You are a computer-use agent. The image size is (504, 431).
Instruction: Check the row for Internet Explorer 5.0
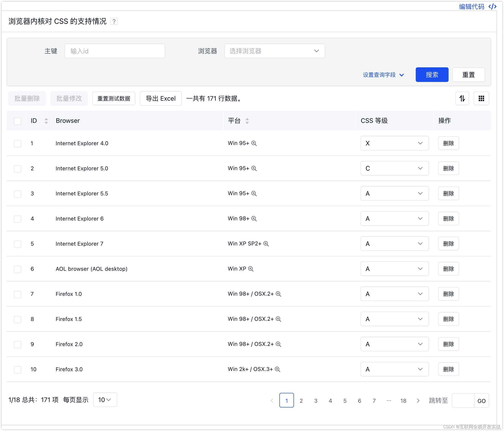18,169
